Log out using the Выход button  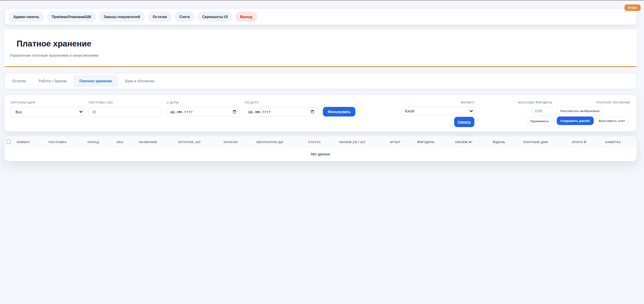tap(246, 17)
